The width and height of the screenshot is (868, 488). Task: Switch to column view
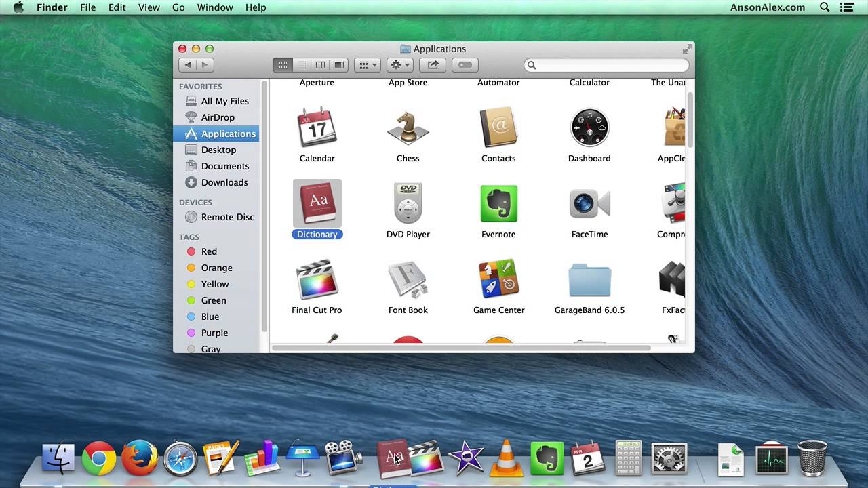coord(320,64)
